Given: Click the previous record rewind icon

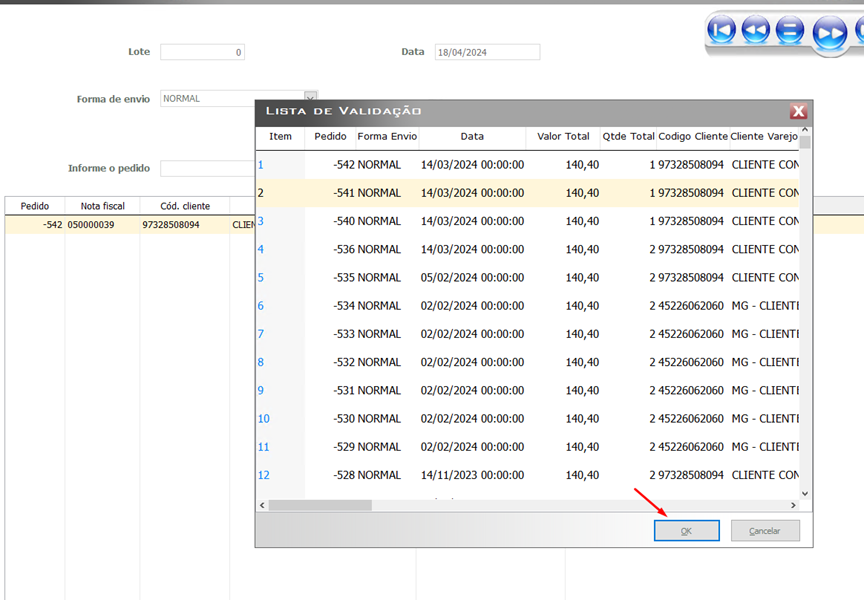Looking at the screenshot, I should pyautogui.click(x=755, y=31).
